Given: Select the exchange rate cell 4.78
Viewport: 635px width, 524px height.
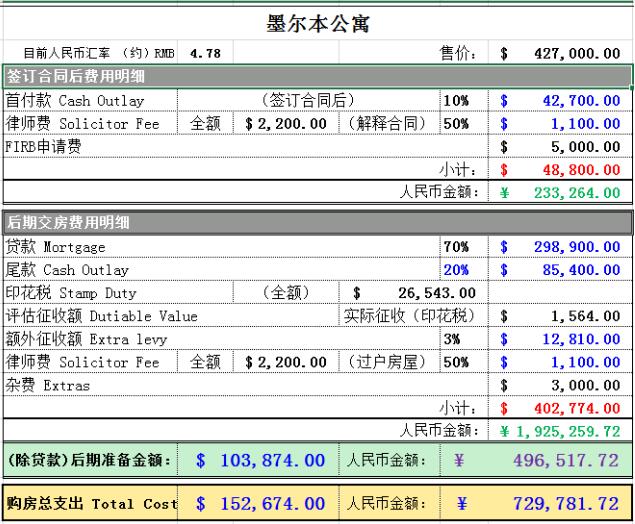Looking at the screenshot, I should 204,53.
